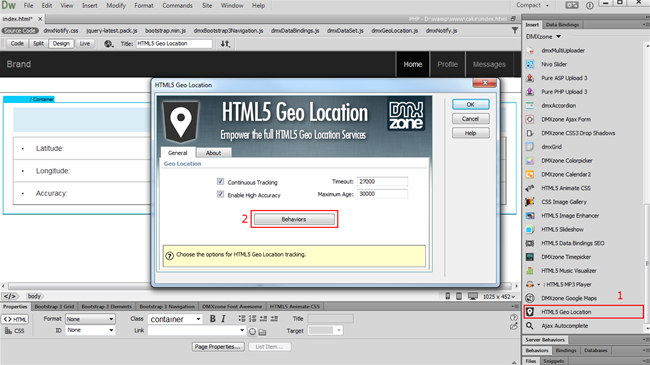The image size is (650, 365).
Task: Switch to Design view
Action: [x=61, y=44]
